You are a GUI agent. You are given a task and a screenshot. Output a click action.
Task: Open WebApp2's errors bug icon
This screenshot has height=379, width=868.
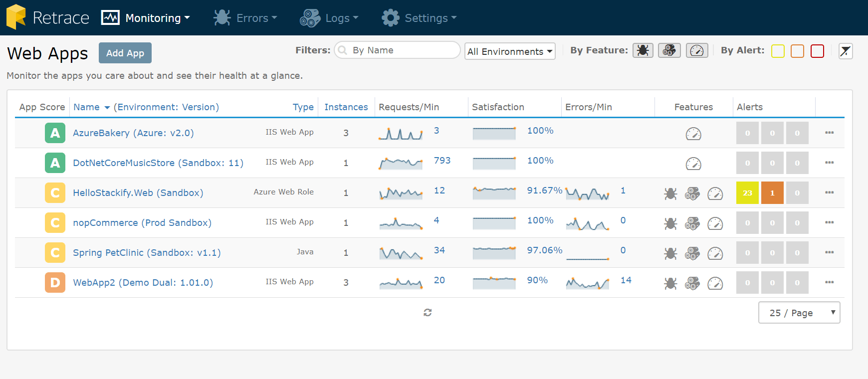[670, 283]
